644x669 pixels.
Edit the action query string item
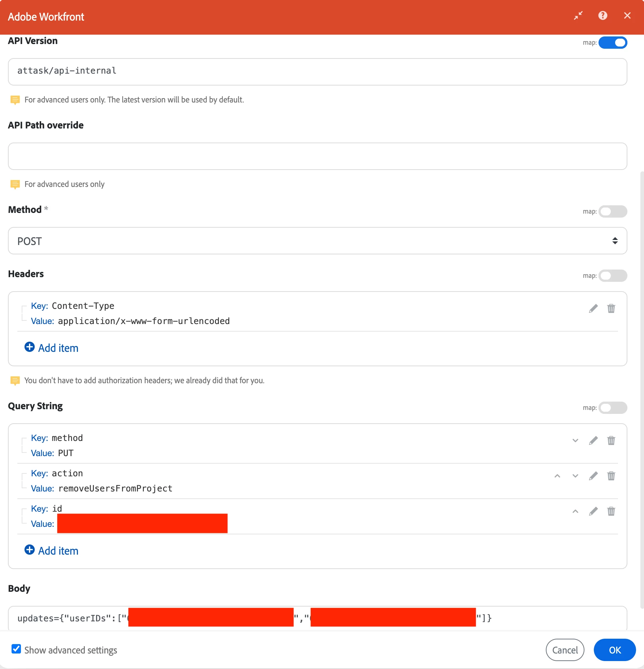593,476
